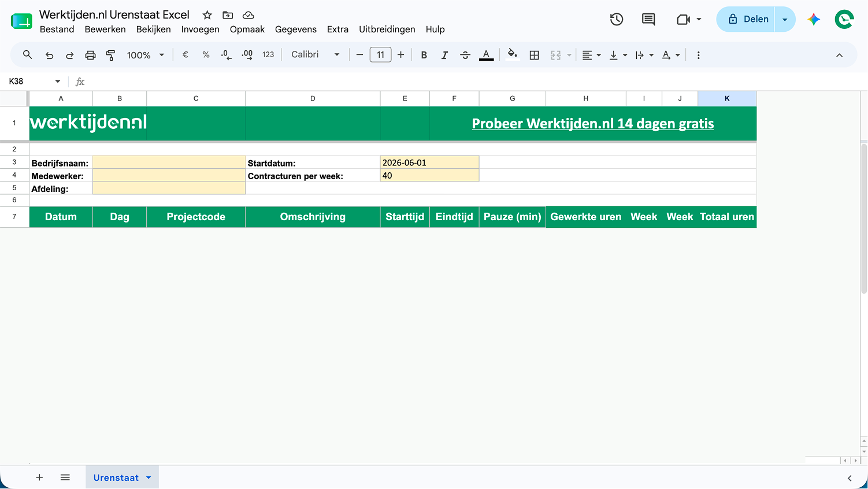The height and width of the screenshot is (489, 868).
Task: Open the Delen share options arrow
Action: 785,19
